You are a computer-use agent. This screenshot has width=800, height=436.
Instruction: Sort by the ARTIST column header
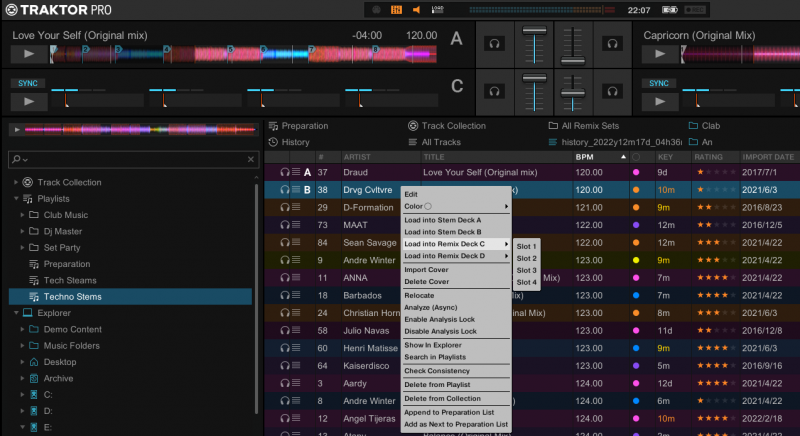380,157
